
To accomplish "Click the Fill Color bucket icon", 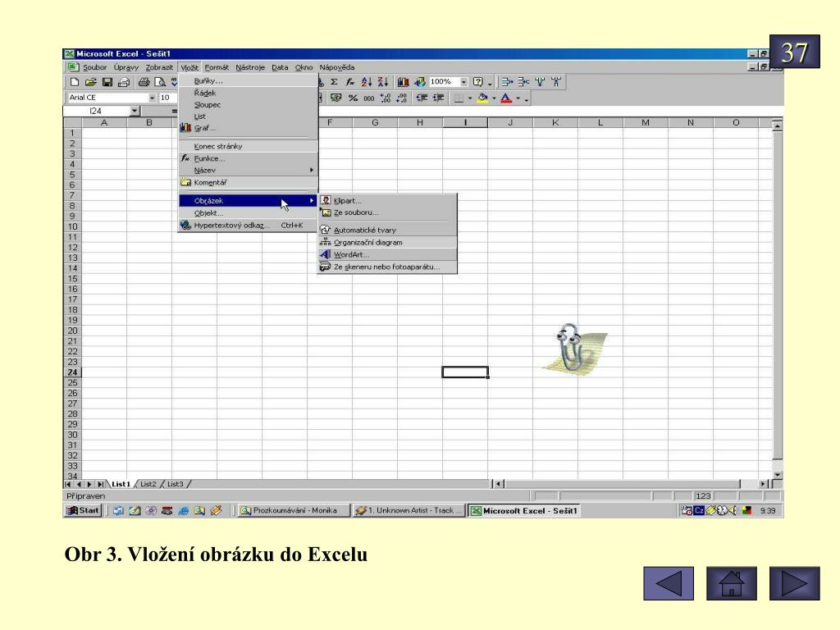I will [482, 98].
